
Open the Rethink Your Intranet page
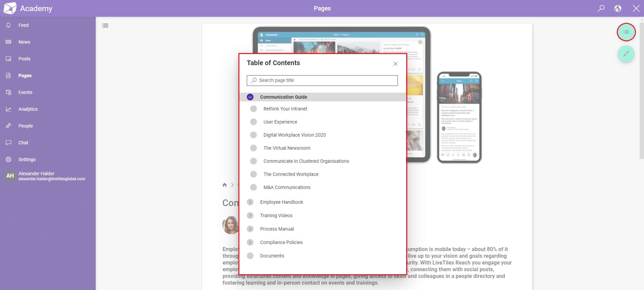pyautogui.click(x=285, y=109)
